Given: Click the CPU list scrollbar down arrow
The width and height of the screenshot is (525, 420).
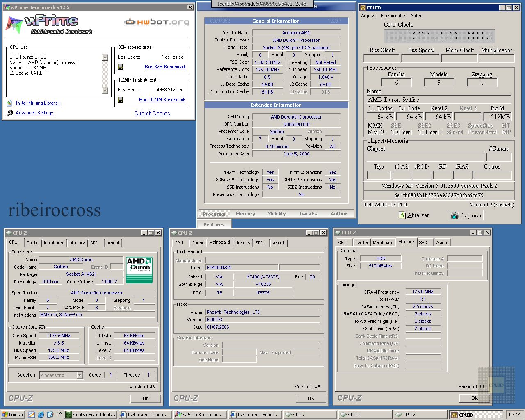Looking at the screenshot, I should [105, 91].
